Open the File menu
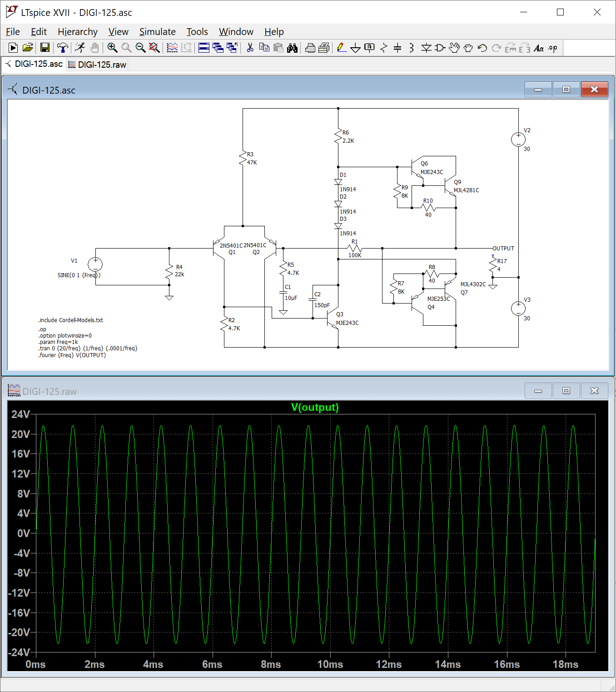616x692 pixels. (x=13, y=32)
